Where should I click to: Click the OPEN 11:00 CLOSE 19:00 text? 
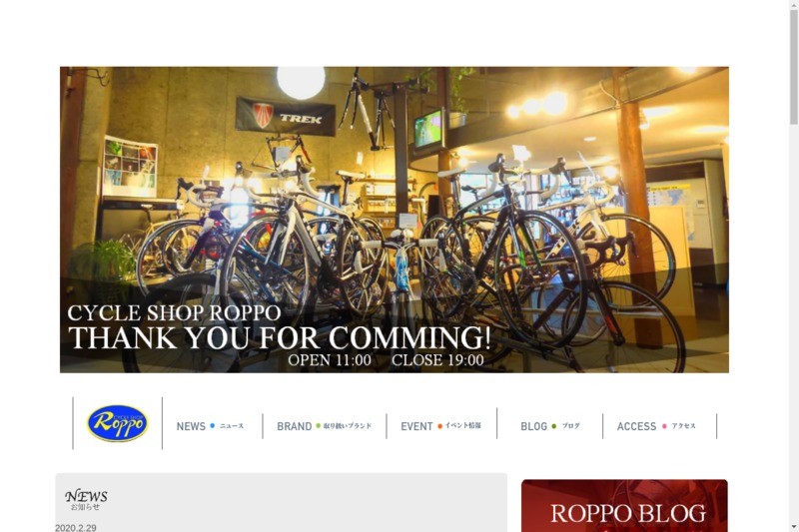[x=386, y=360]
